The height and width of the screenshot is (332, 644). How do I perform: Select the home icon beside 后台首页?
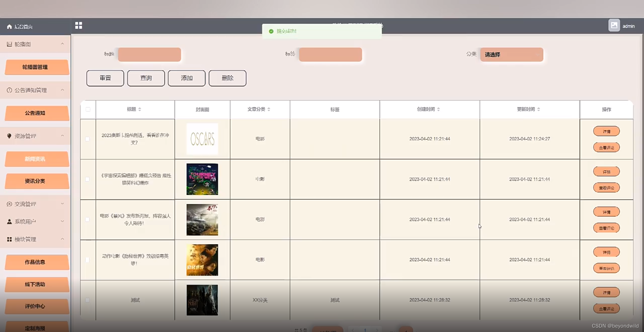[9, 26]
